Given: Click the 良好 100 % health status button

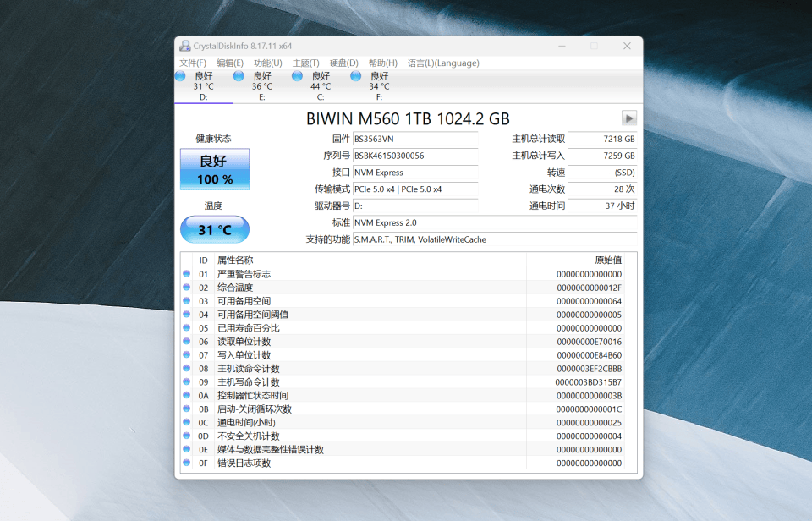Looking at the screenshot, I should click(214, 169).
